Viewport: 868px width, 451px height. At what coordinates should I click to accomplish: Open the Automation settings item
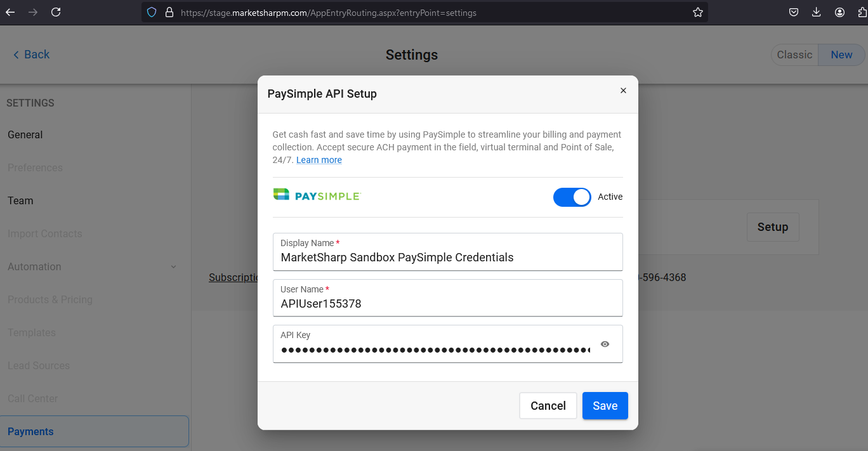tap(34, 266)
